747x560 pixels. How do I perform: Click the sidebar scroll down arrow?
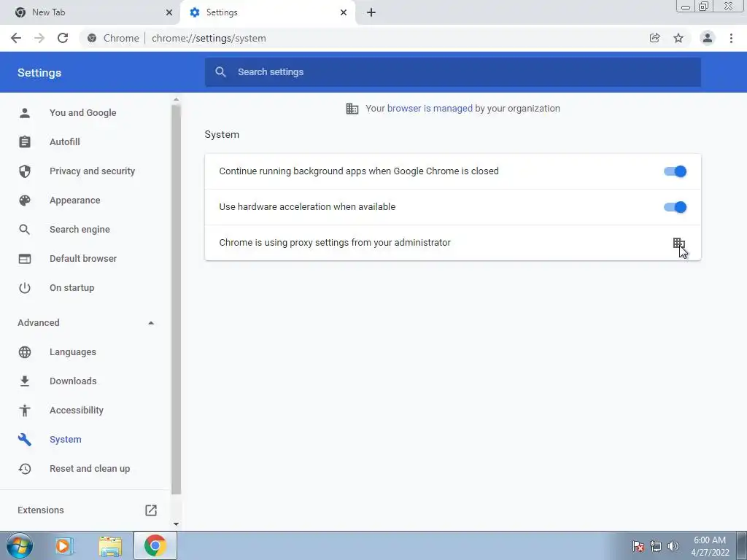coord(177,524)
